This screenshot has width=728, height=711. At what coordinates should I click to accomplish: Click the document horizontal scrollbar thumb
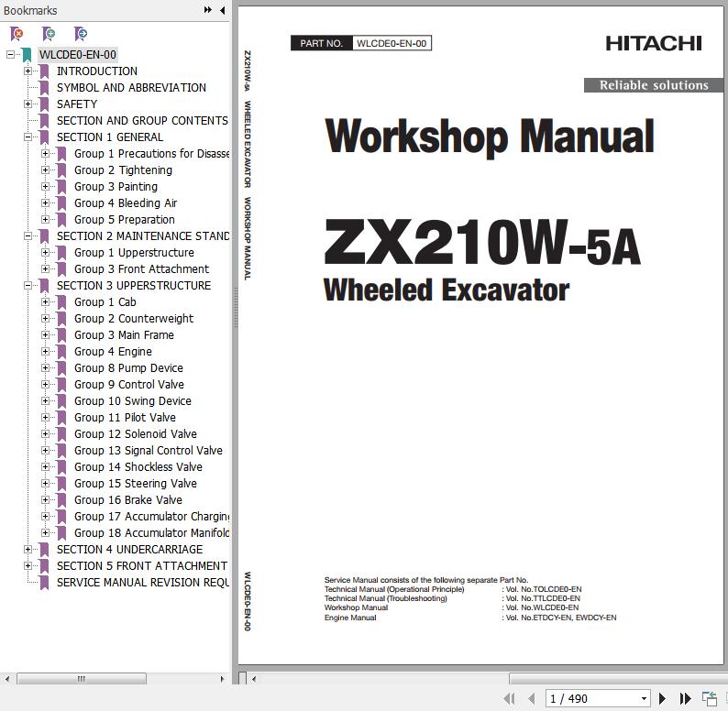coord(617,679)
